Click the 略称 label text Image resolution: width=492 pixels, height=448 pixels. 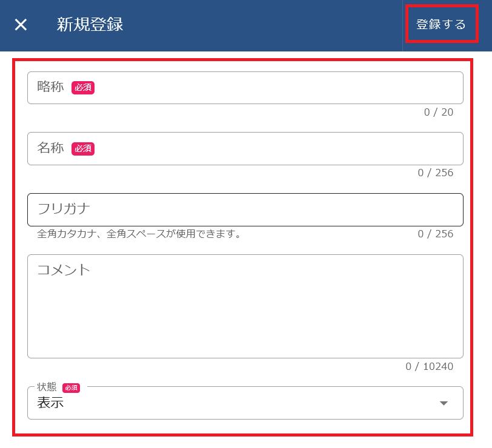pos(50,87)
